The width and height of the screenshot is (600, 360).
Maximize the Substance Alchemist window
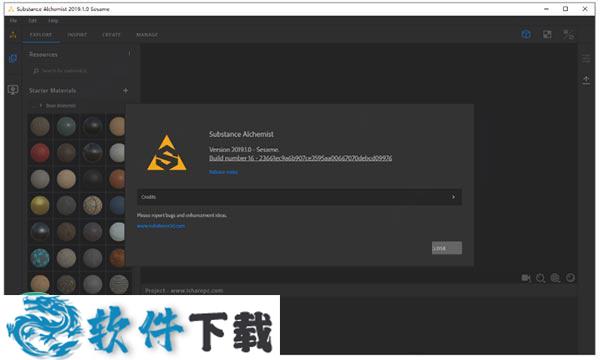[566, 9]
